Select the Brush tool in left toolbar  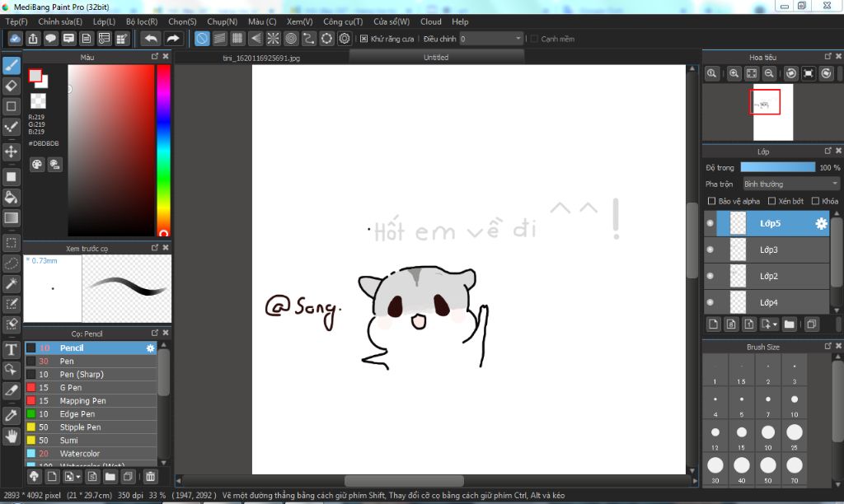coord(12,66)
